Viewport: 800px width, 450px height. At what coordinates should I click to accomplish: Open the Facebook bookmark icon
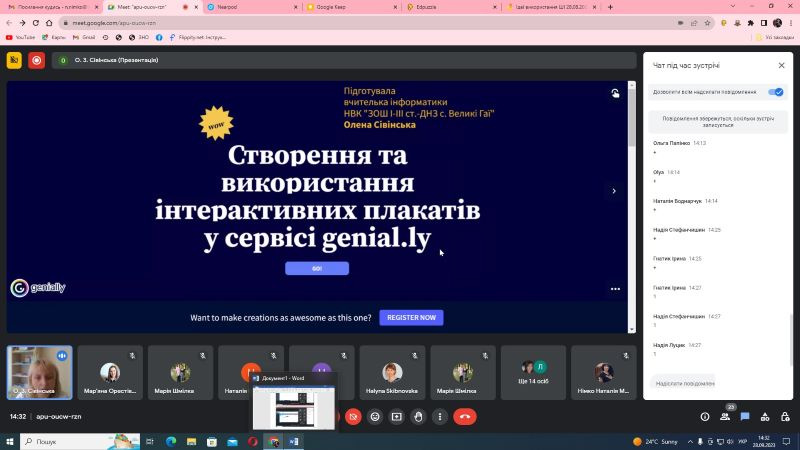point(159,37)
